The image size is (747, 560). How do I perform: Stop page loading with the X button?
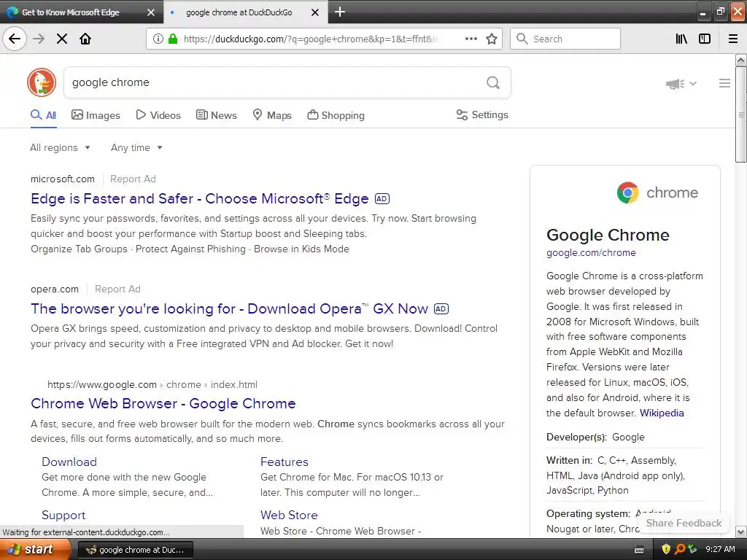(62, 39)
